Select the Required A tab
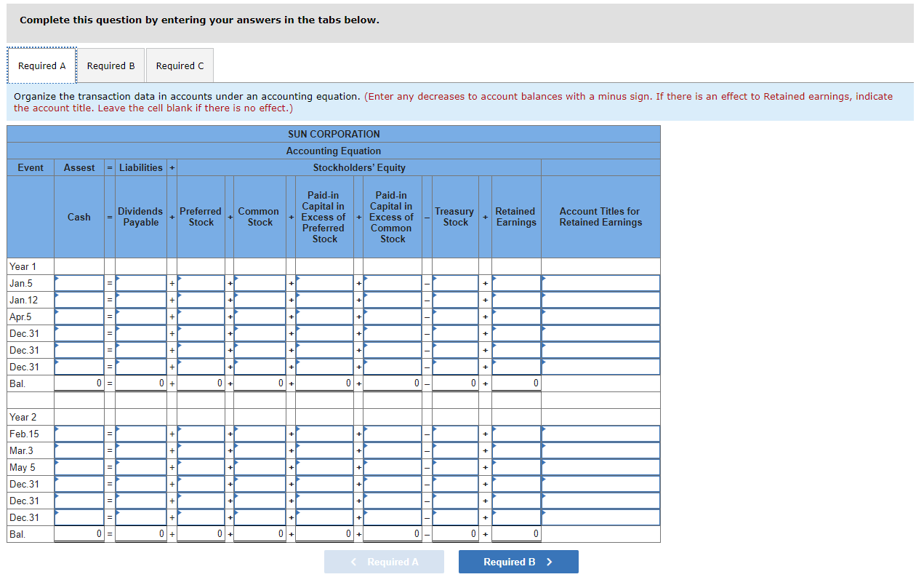 click(41, 65)
